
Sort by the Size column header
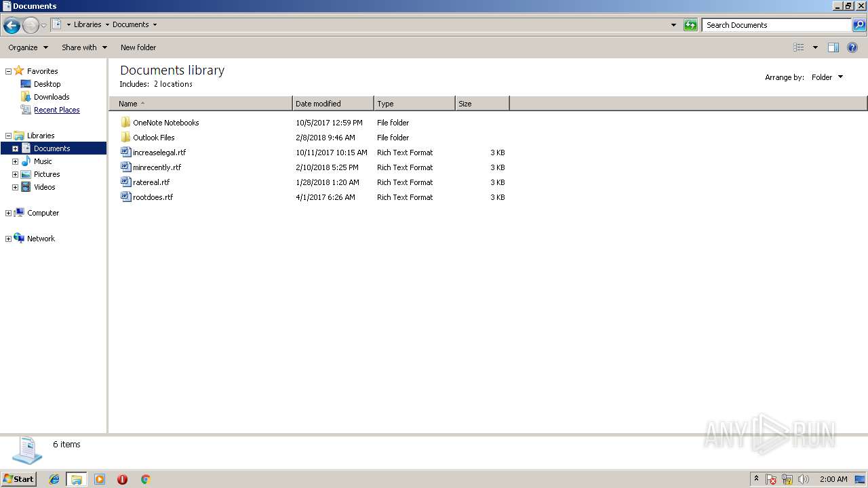[x=482, y=104]
